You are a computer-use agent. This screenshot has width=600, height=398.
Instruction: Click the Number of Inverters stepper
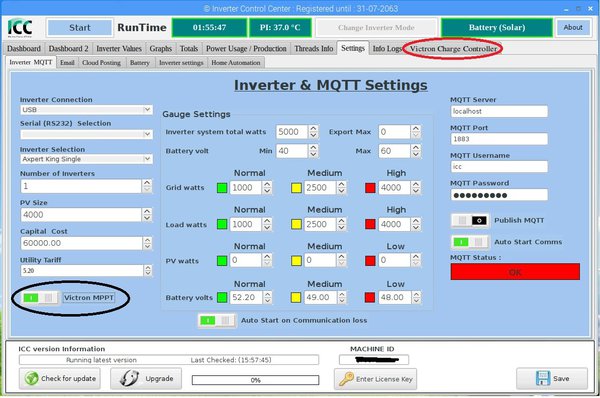(x=147, y=186)
